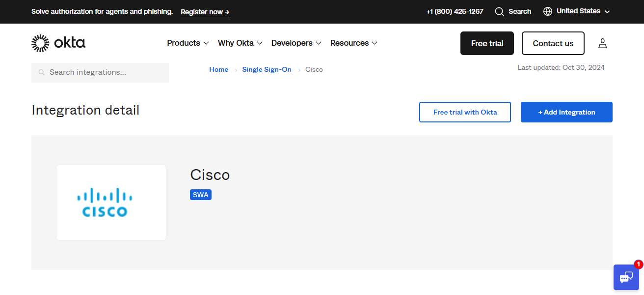Go to Home breadcrumb link

coord(218,70)
